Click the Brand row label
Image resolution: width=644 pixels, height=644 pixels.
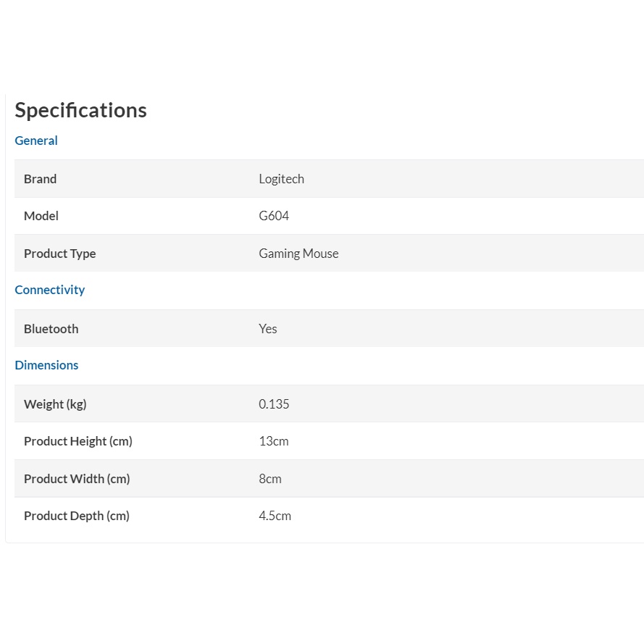pos(40,179)
